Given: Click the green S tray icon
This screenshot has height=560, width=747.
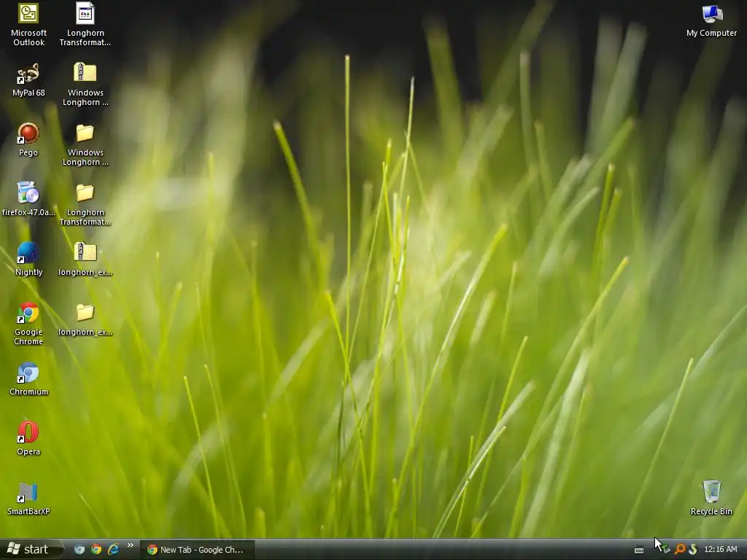Looking at the screenshot, I should [693, 550].
